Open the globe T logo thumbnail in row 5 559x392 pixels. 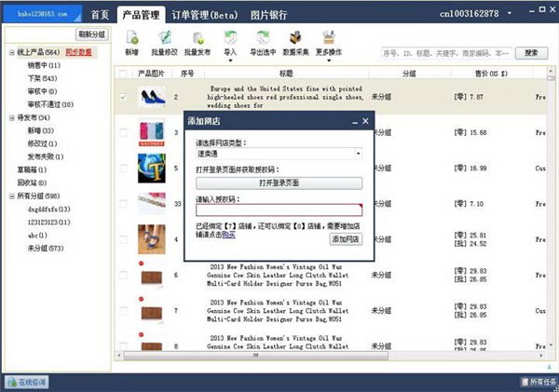[152, 169]
